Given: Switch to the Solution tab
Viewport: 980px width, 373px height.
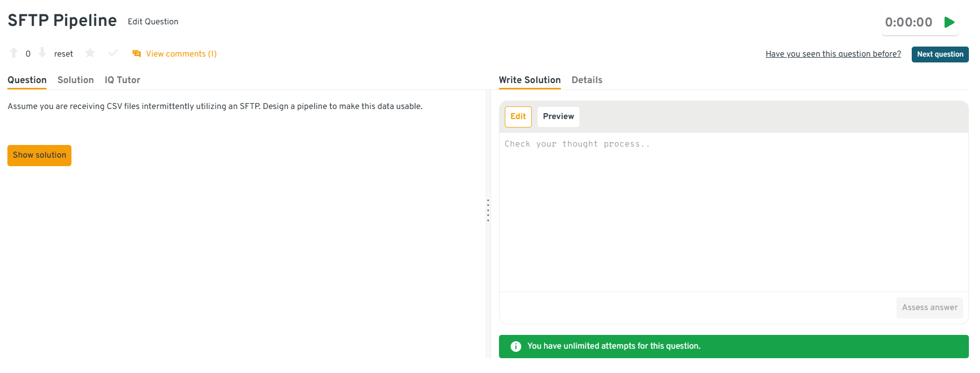Looking at the screenshot, I should (76, 80).
